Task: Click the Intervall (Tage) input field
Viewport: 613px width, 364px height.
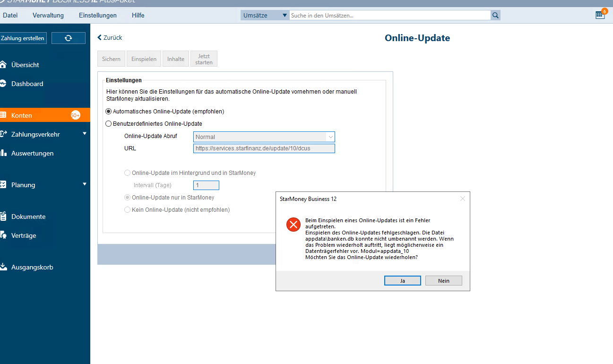Action: (206, 185)
